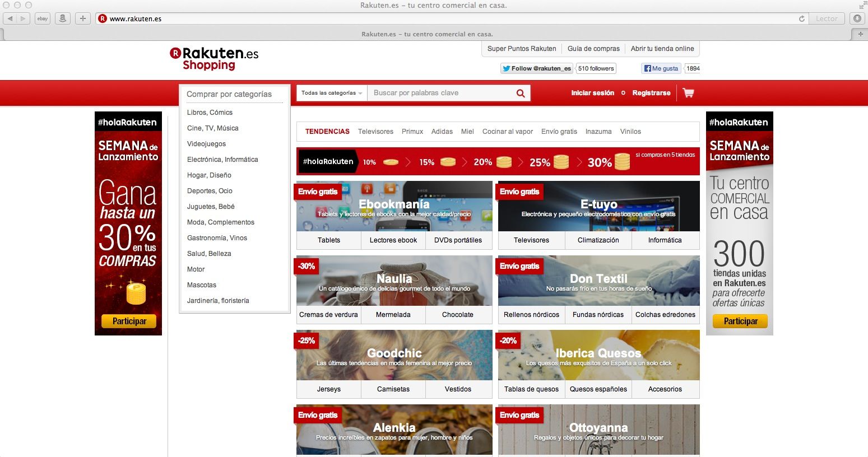Click the Iniciar sesión link
Screen dimensions: 868x457
[592, 93]
